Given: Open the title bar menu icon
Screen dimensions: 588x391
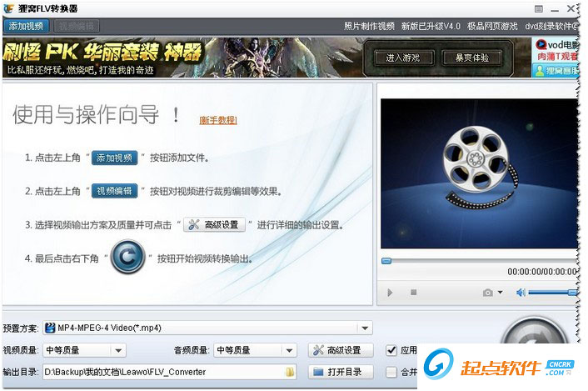Looking at the screenshot, I should tap(539, 8).
